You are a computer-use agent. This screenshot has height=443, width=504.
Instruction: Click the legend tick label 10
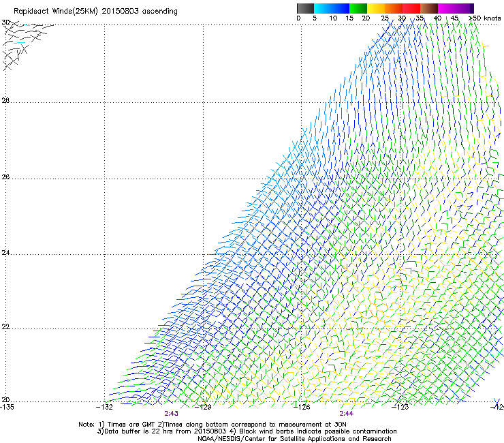click(x=333, y=18)
